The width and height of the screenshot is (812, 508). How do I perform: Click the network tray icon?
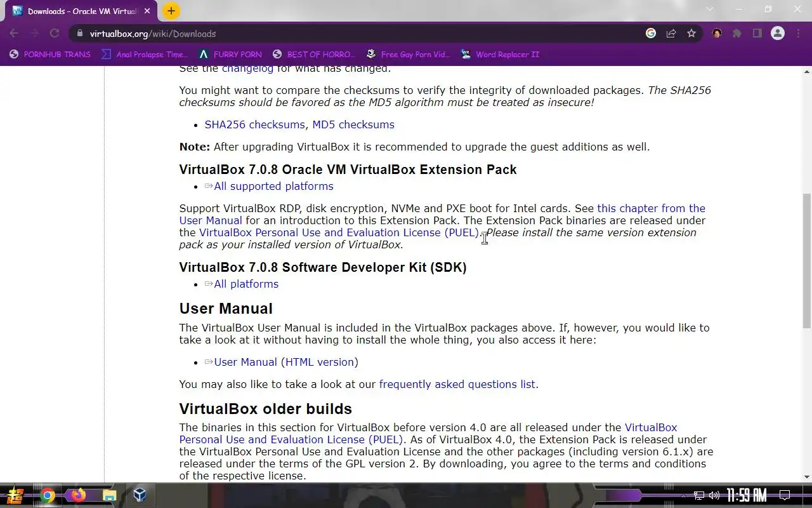tap(698, 495)
